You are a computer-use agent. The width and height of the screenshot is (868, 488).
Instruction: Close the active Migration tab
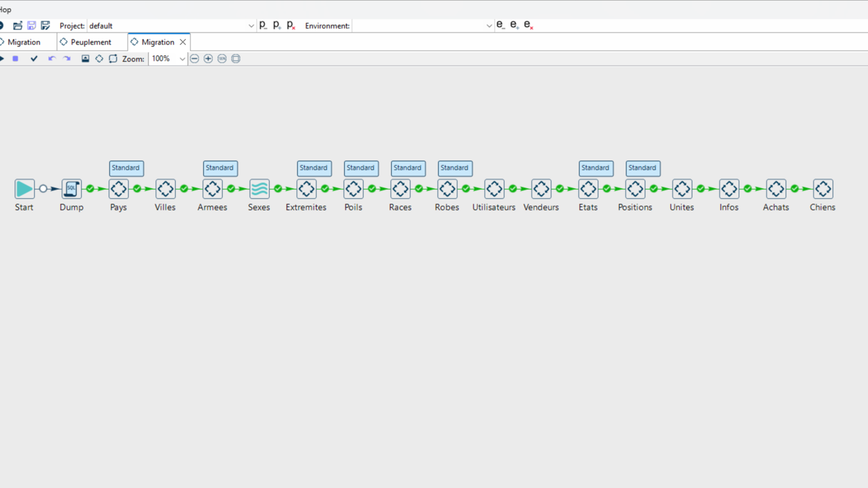(x=183, y=42)
